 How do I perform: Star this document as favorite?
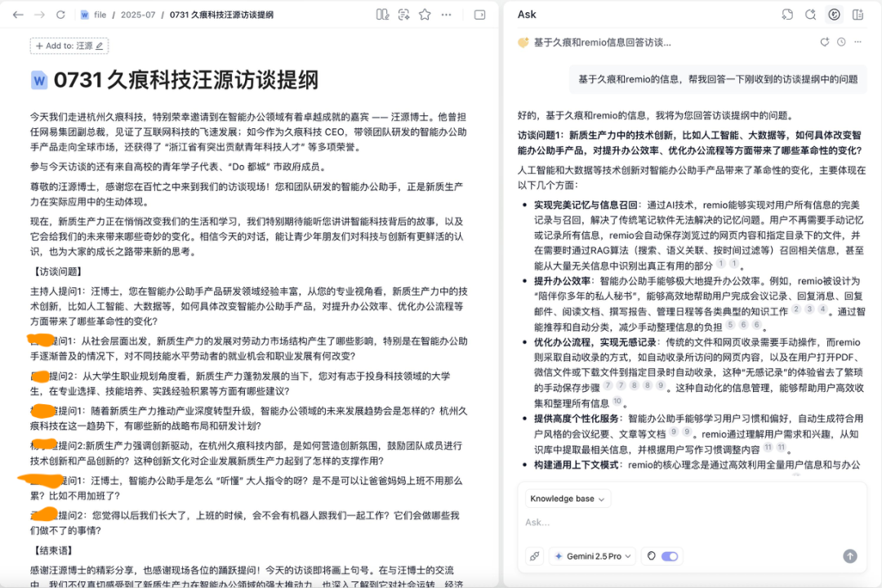425,15
